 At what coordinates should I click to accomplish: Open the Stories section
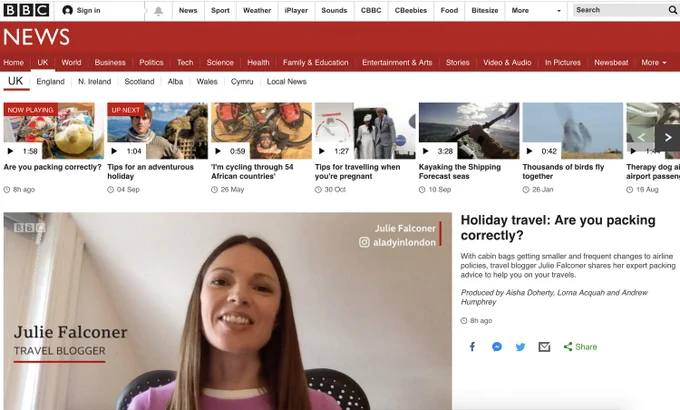(458, 62)
